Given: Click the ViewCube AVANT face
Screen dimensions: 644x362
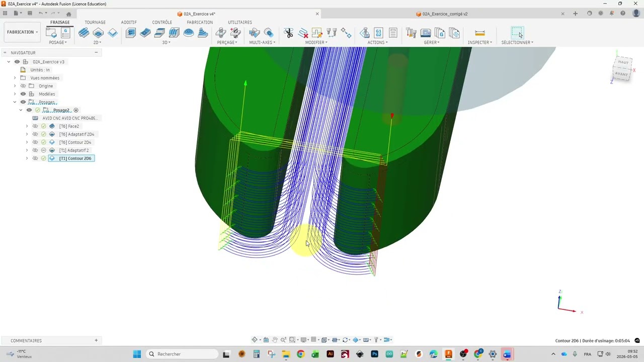Looking at the screenshot, I should 622,74.
